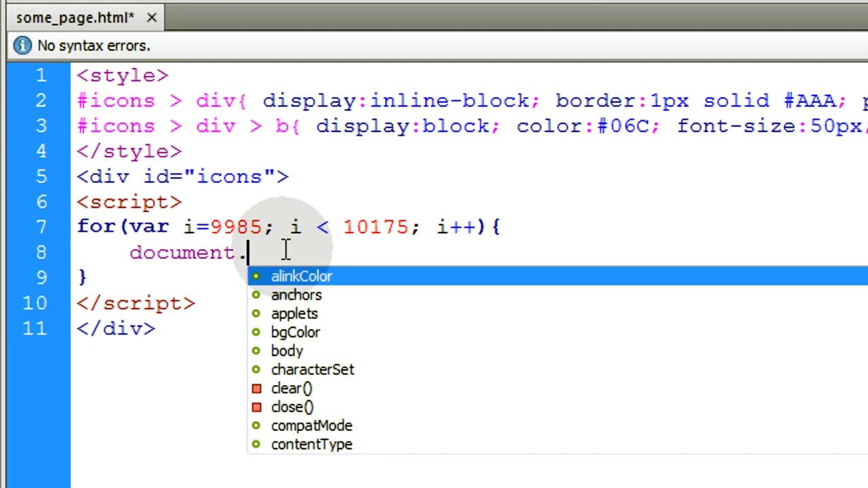The height and width of the screenshot is (488, 868).
Task: Click line number 2 in the gutter
Action: click(x=41, y=101)
